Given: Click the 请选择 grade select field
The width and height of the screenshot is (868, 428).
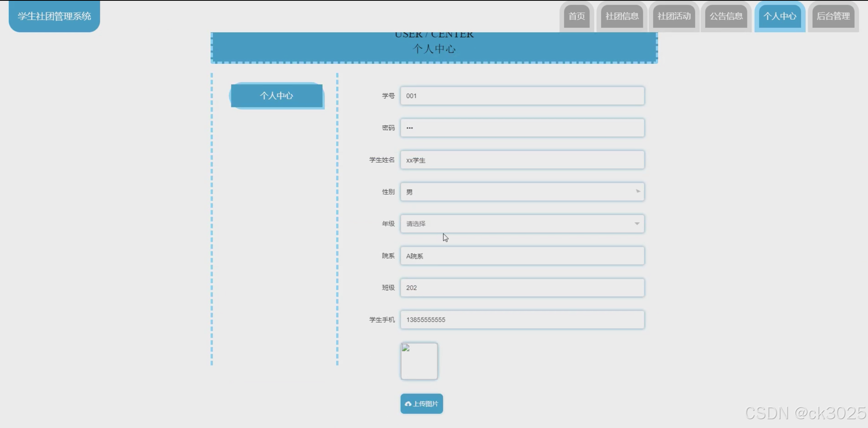Looking at the screenshot, I should tap(515, 224).
